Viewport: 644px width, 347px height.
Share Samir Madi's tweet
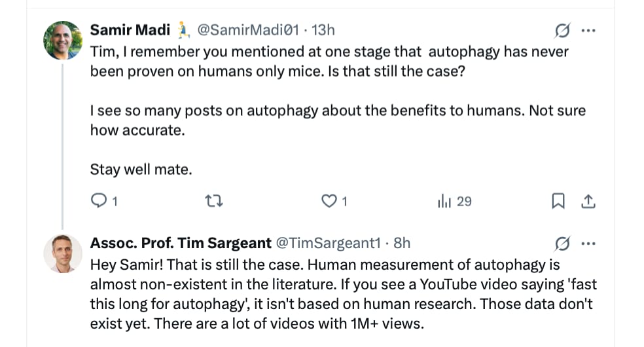[588, 202]
